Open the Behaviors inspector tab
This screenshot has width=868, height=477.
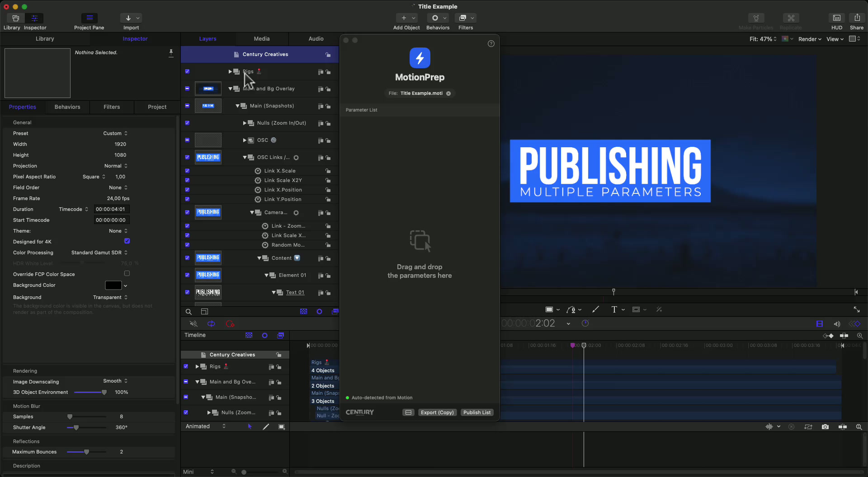coord(67,107)
